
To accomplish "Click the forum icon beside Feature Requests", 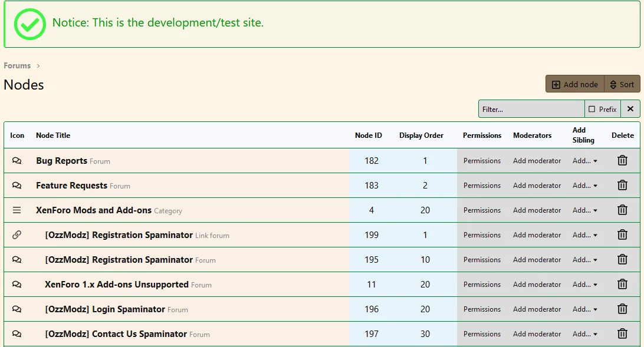I will pyautogui.click(x=17, y=185).
